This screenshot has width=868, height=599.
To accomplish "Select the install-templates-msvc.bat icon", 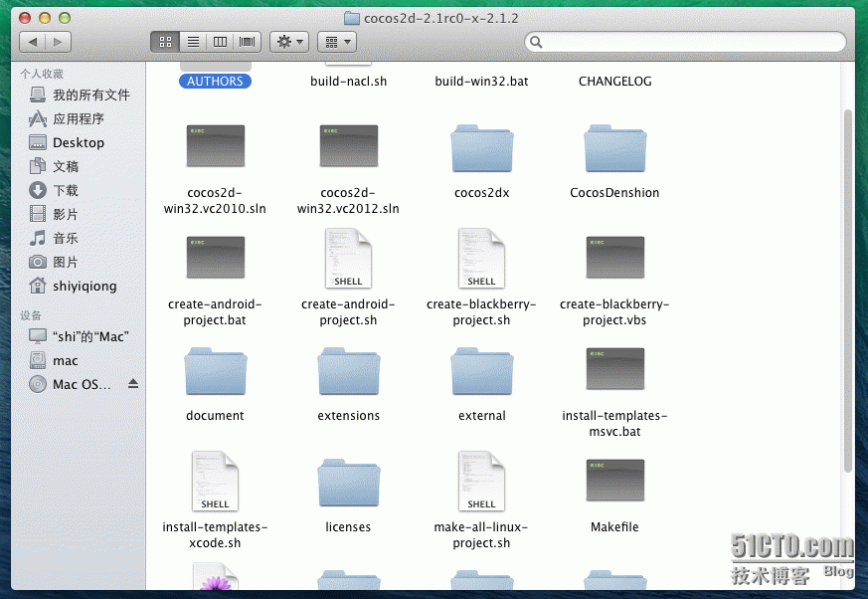I will [x=615, y=368].
